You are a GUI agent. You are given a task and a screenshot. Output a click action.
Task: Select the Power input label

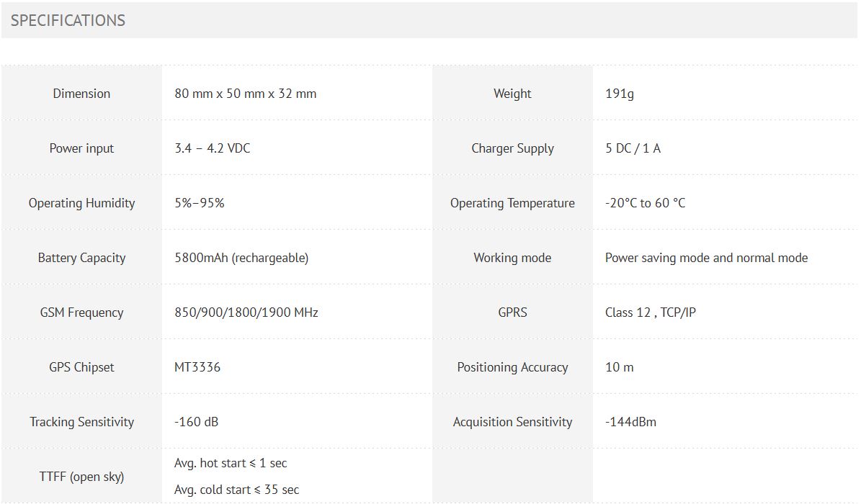(x=81, y=148)
